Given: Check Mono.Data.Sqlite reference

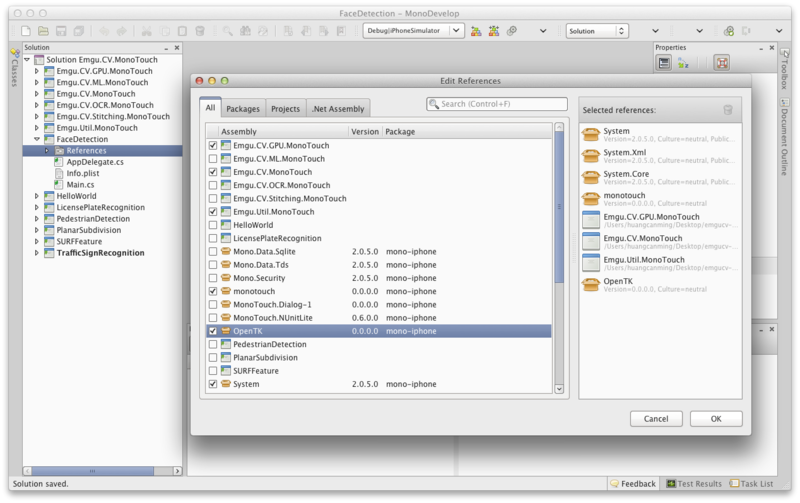Looking at the screenshot, I should [213, 252].
